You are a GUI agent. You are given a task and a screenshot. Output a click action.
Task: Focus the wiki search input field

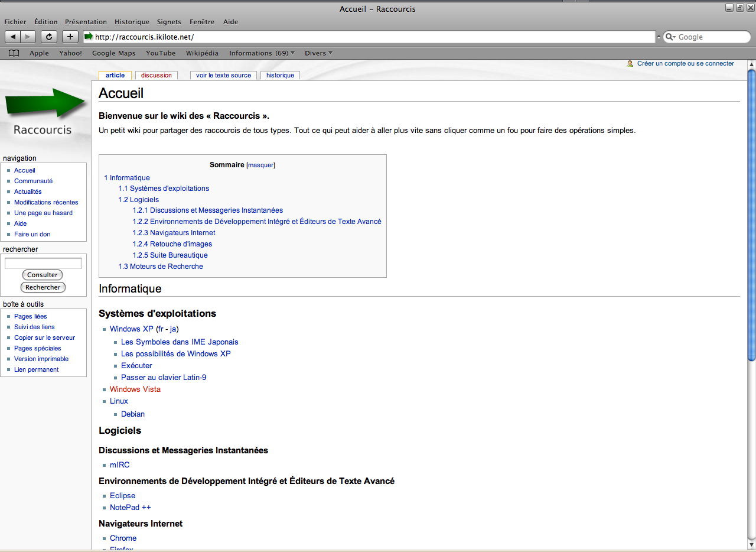click(x=43, y=264)
